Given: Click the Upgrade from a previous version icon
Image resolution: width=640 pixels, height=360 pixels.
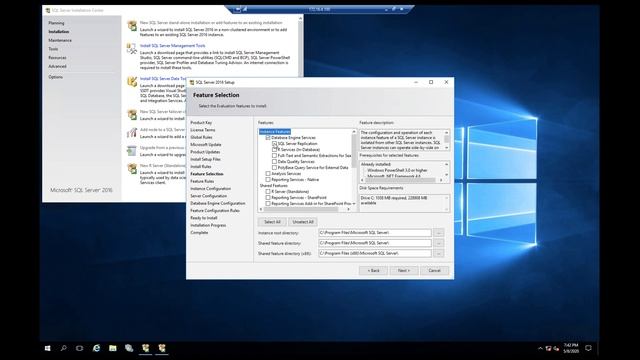Looking at the screenshot, I should coord(131,151).
